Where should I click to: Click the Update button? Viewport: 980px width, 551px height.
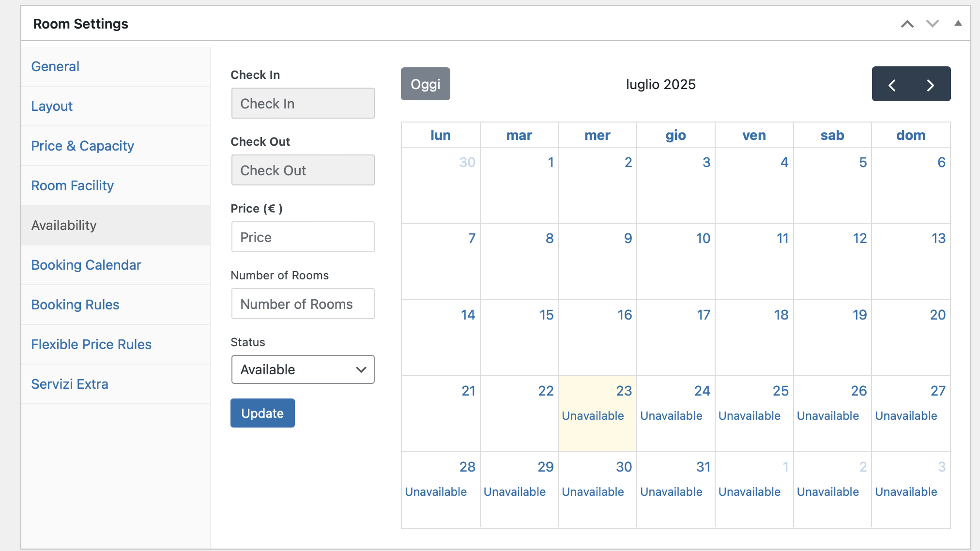coord(262,413)
